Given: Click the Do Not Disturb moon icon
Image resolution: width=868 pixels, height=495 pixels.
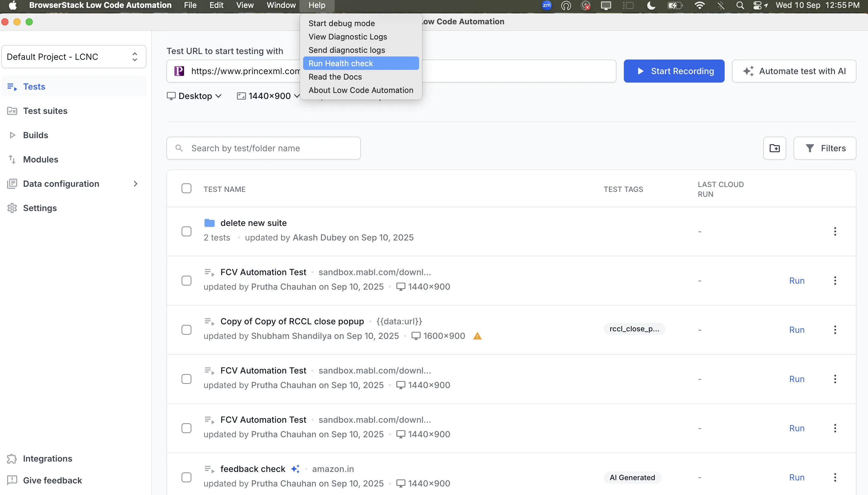Looking at the screenshot, I should coord(651,5).
